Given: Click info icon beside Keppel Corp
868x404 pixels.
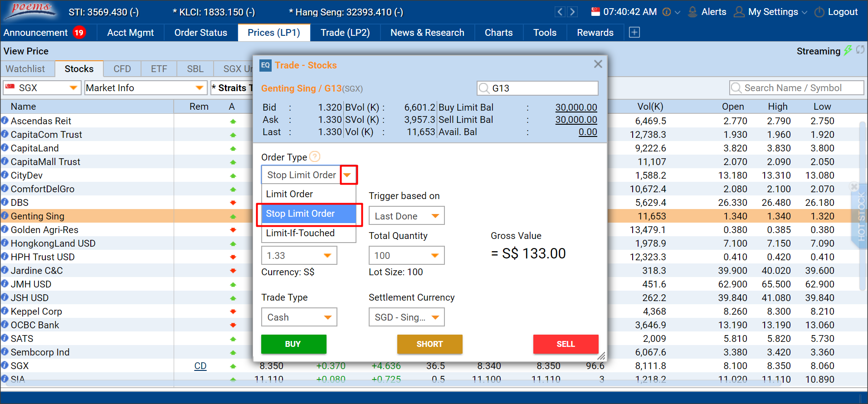Looking at the screenshot, I should (5, 311).
